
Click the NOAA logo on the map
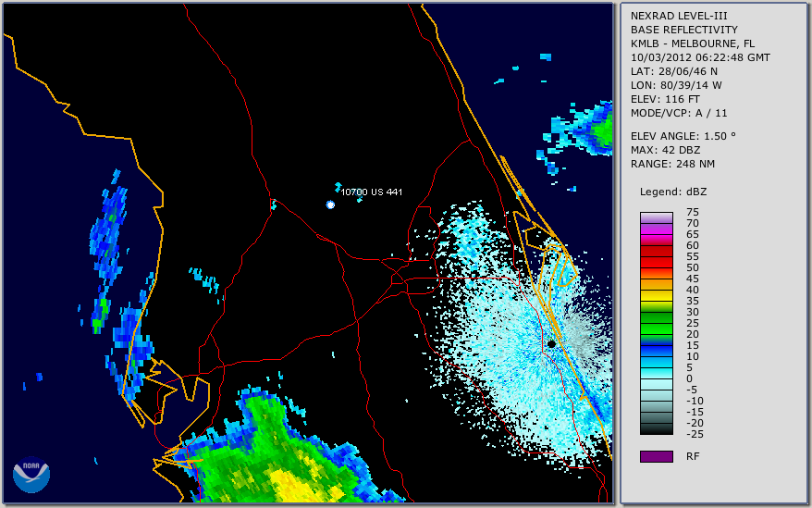pos(31,475)
